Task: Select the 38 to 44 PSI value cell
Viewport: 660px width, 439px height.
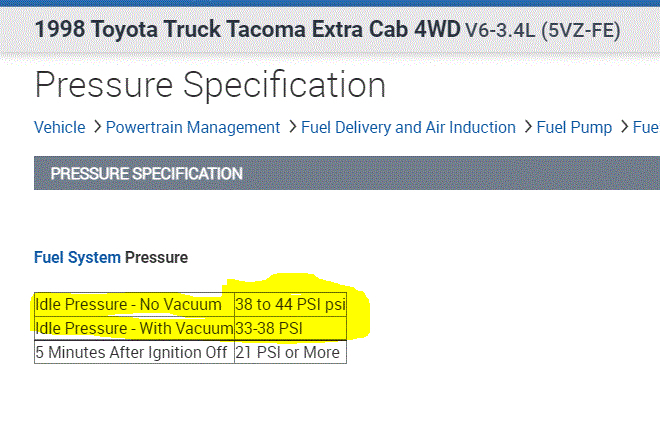Action: (x=290, y=304)
